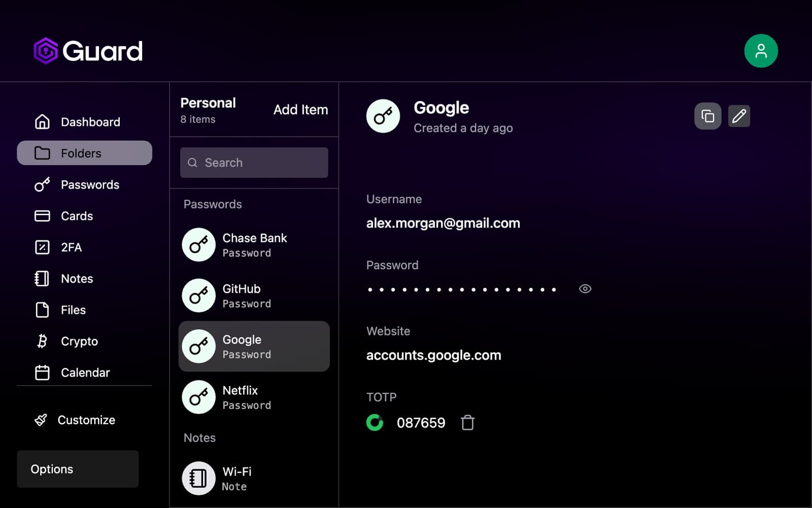The height and width of the screenshot is (508, 812).
Task: Open the 2FA section
Action: pyautogui.click(x=84, y=247)
